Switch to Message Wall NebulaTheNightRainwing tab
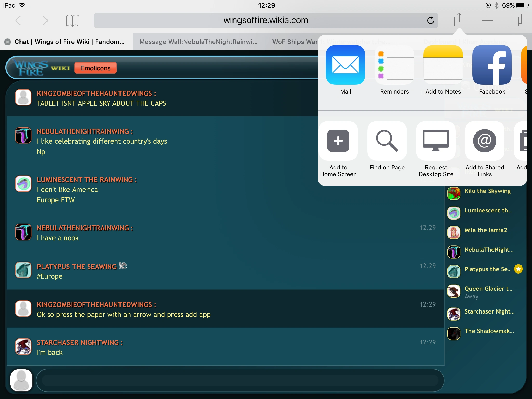Viewport: 532px width, 399px height. pyautogui.click(x=198, y=42)
